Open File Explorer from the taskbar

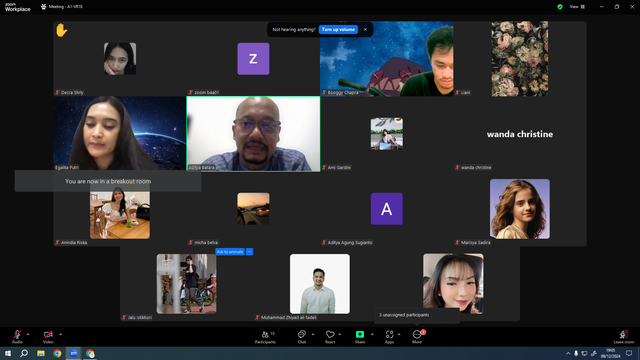(41, 353)
